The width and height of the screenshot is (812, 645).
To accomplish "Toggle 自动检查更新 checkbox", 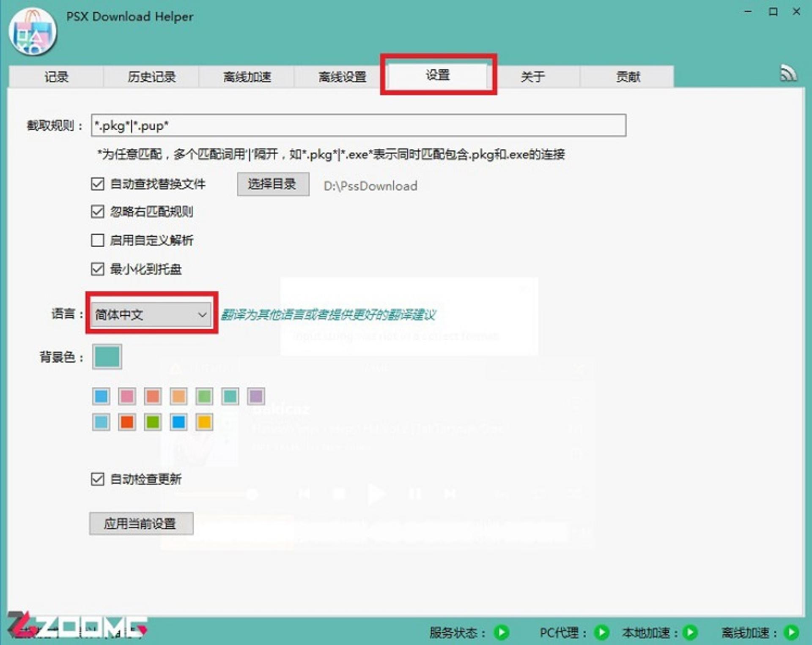I will coord(98,479).
